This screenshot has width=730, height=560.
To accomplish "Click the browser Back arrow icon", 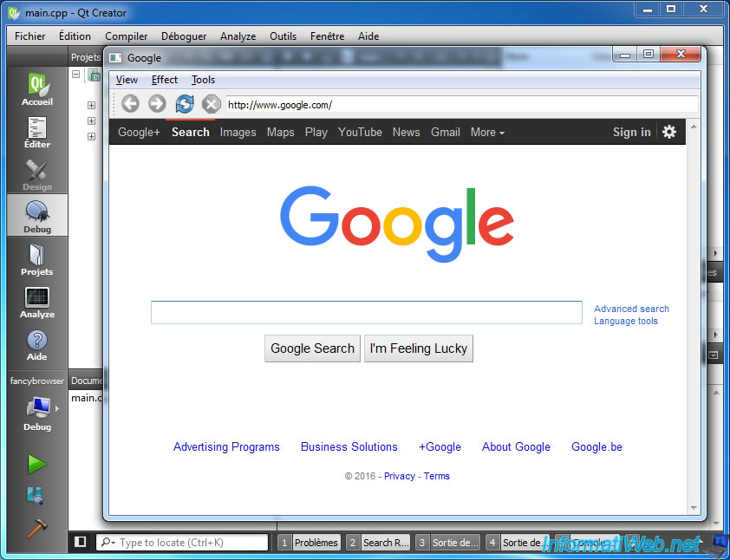I will [130, 104].
